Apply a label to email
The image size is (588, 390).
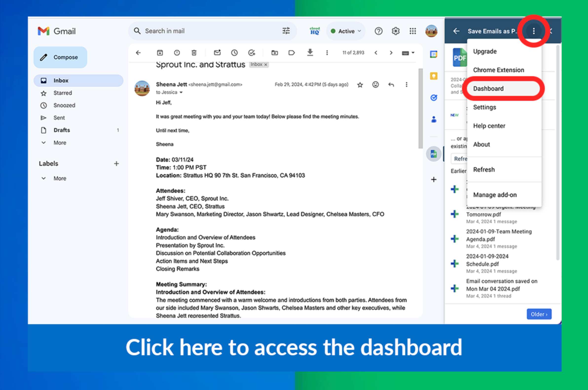[291, 53]
